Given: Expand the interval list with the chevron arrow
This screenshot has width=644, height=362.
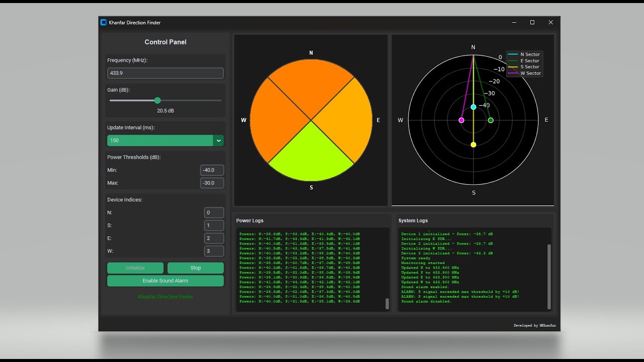Looking at the screenshot, I should click(218, 140).
